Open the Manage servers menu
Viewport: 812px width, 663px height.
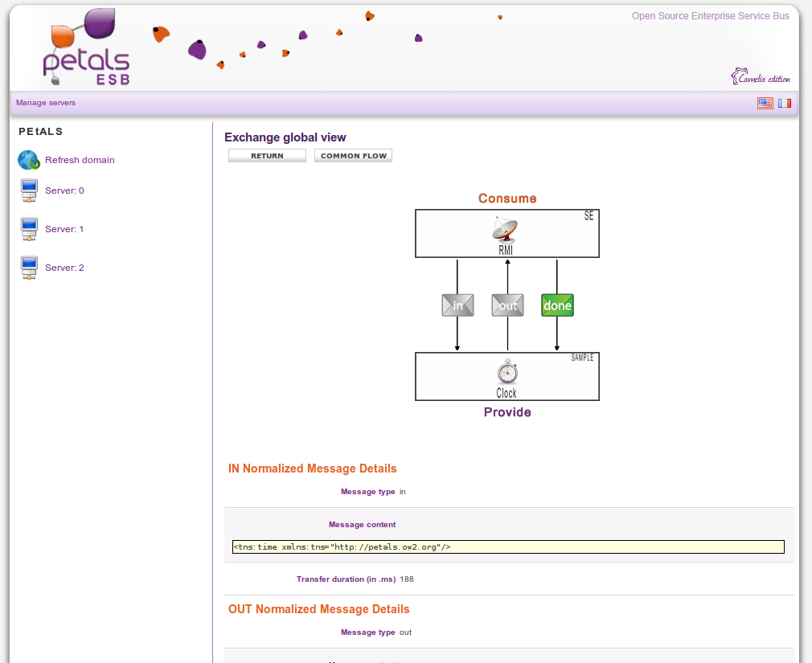coord(46,103)
